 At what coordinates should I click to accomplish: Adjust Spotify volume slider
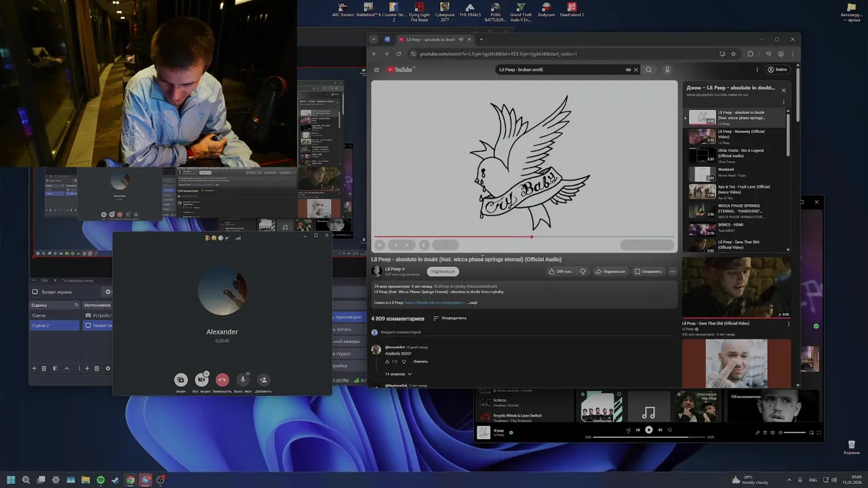coord(795,432)
